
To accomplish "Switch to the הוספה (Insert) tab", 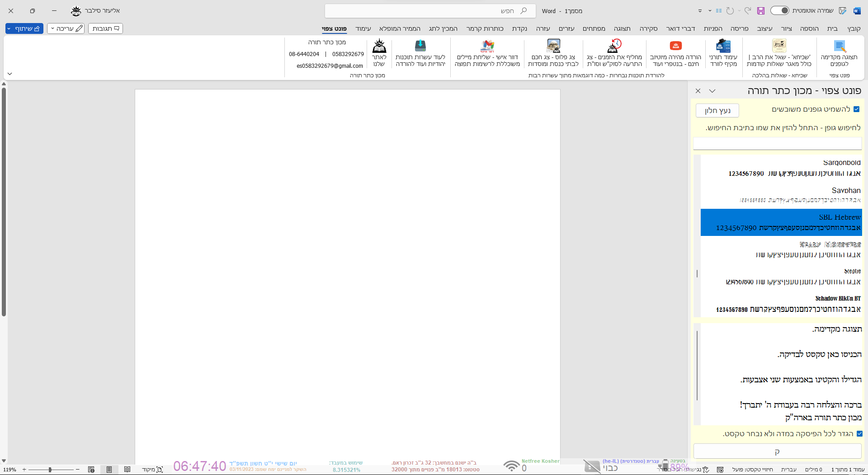I will click(809, 28).
